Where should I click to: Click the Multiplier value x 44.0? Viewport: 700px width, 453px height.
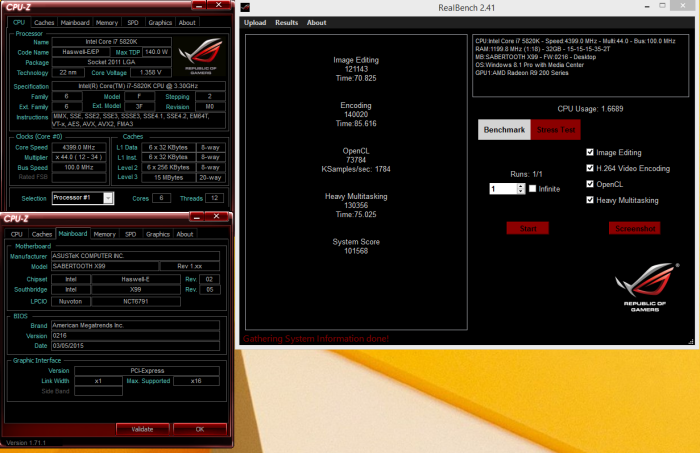tap(79, 158)
